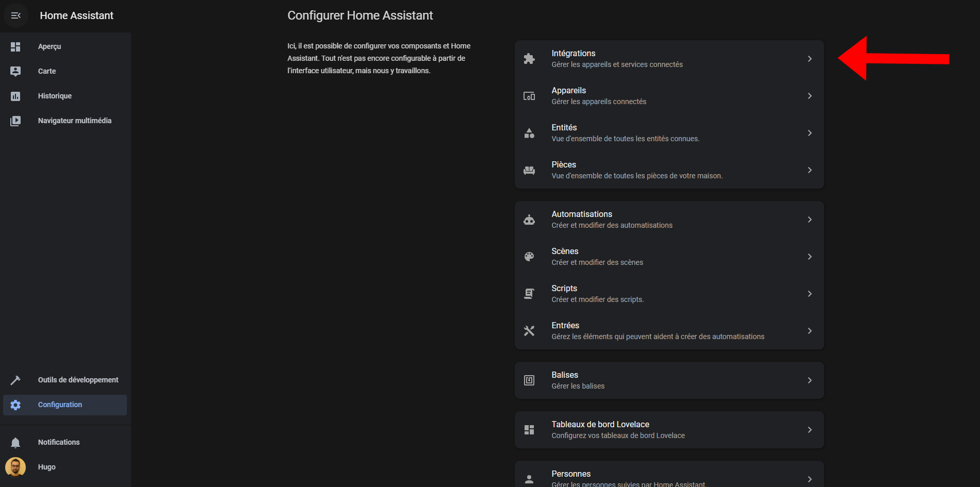Click the Balises tag icon

click(529, 380)
